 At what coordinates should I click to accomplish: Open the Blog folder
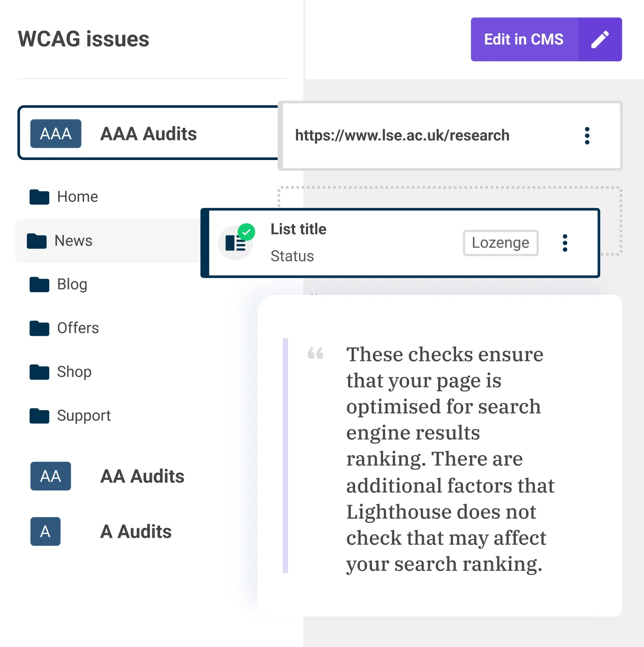pos(72,284)
